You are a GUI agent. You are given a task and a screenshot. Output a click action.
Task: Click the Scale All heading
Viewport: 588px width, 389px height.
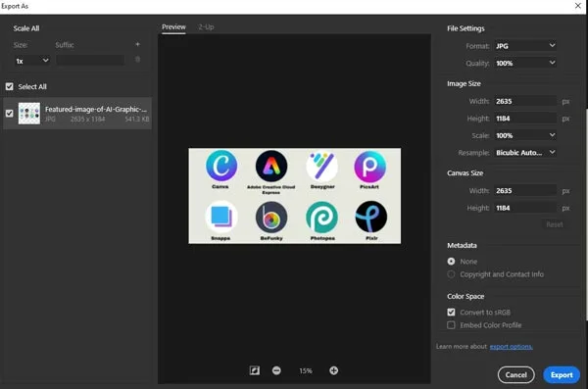[26, 28]
